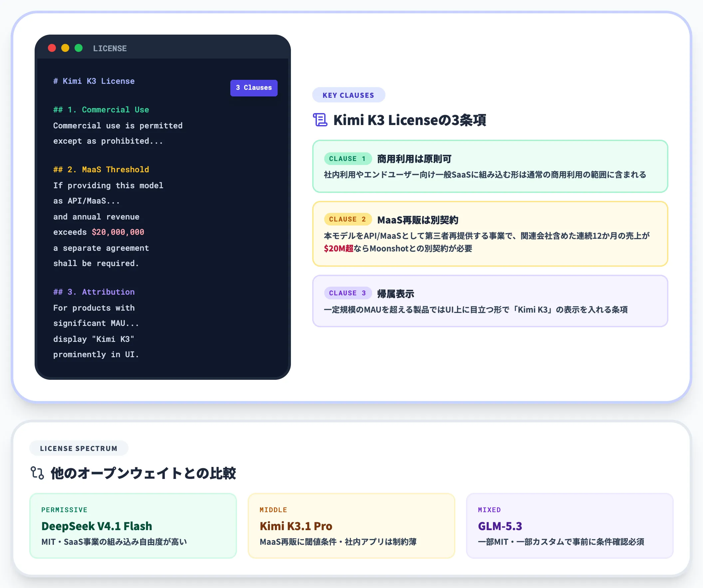Click the PERMISSIVE label

[64, 510]
